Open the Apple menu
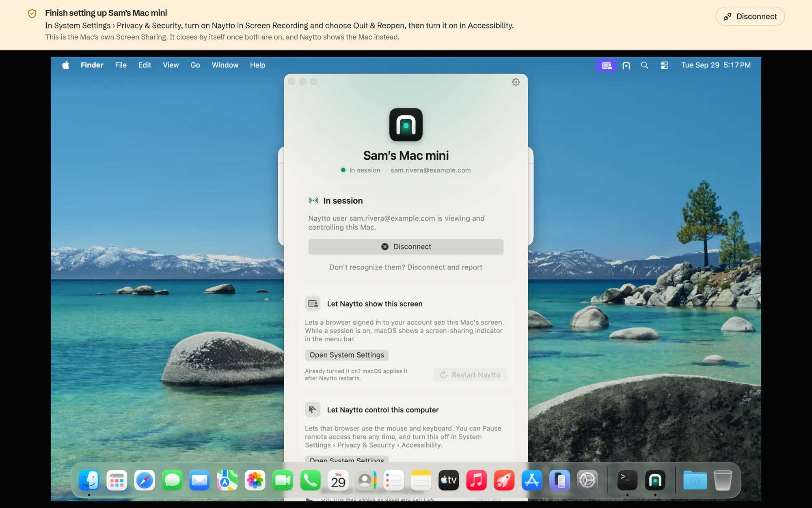 (66, 65)
